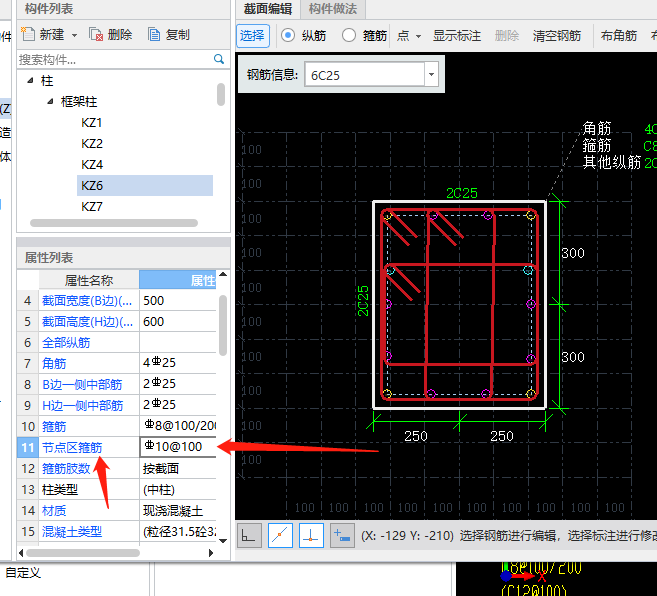The width and height of the screenshot is (657, 596).
Task: Click the component list vertical scrollbar
Action: pyautogui.click(x=221, y=94)
